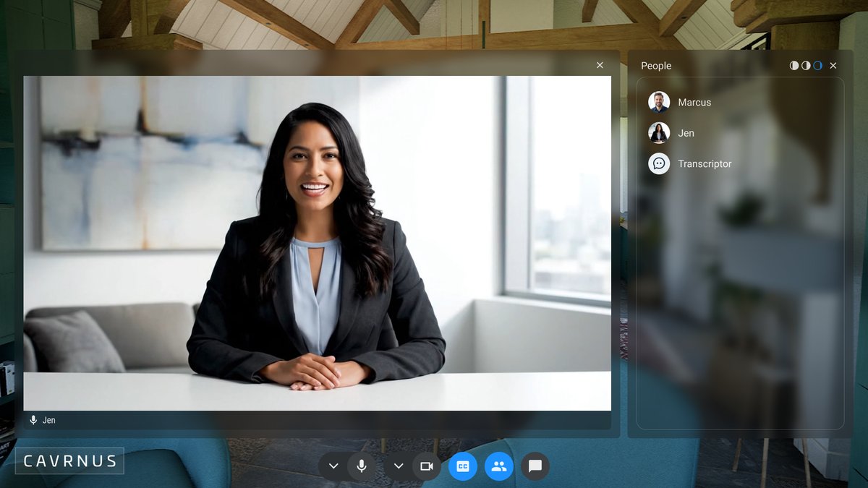Toggle closed captions CC button
The image size is (868, 488).
pos(463,466)
